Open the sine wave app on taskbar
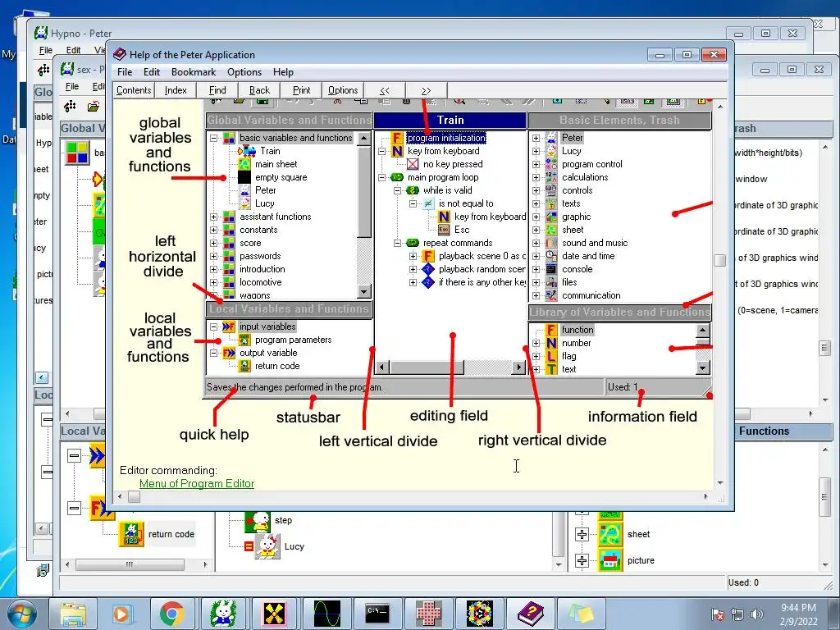This screenshot has height=630, width=840. coord(326,614)
